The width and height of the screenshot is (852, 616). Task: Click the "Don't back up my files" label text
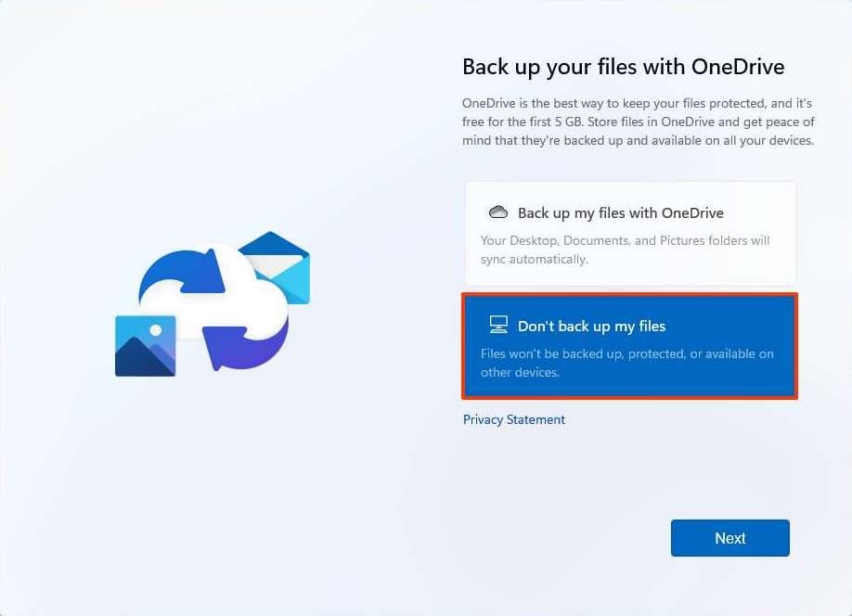coord(591,326)
